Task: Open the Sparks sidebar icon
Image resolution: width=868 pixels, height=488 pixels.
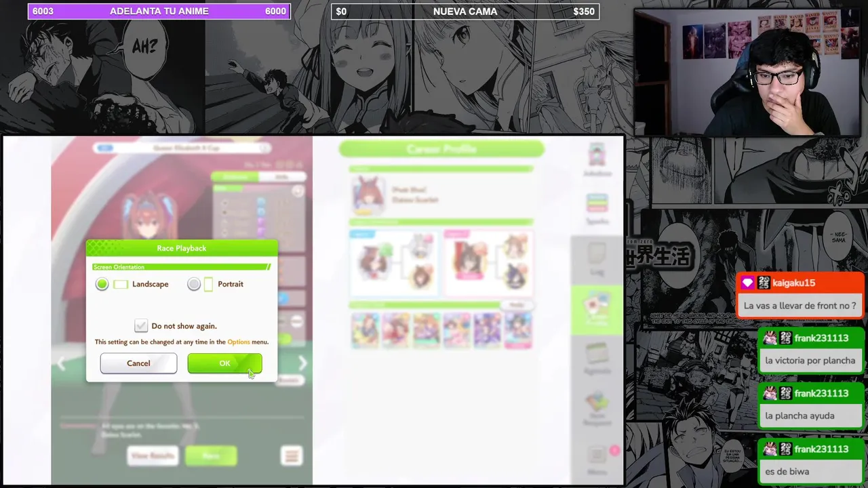Action: [597, 208]
